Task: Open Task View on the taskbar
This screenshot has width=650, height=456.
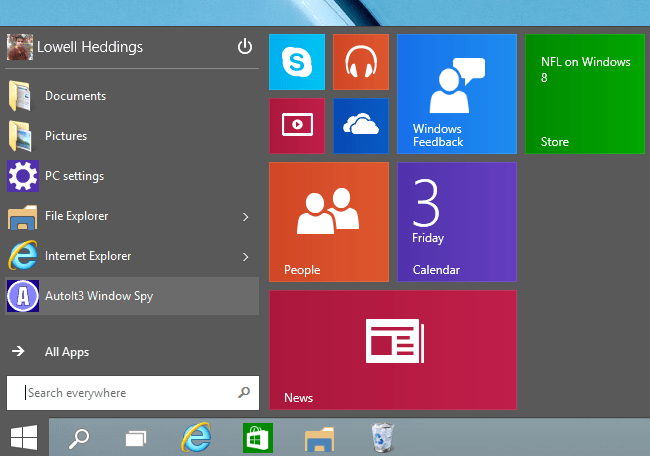Action: pos(136,439)
